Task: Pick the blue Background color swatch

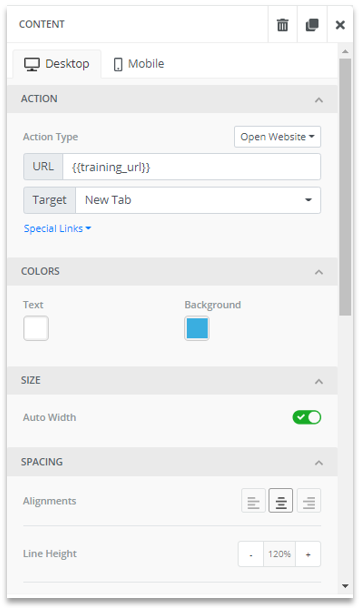Action: (x=197, y=328)
